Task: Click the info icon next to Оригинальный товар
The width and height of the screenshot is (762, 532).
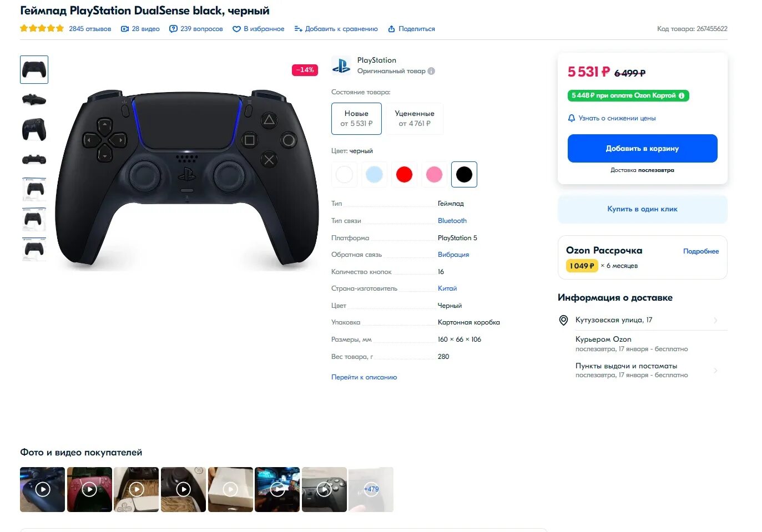Action: point(431,71)
